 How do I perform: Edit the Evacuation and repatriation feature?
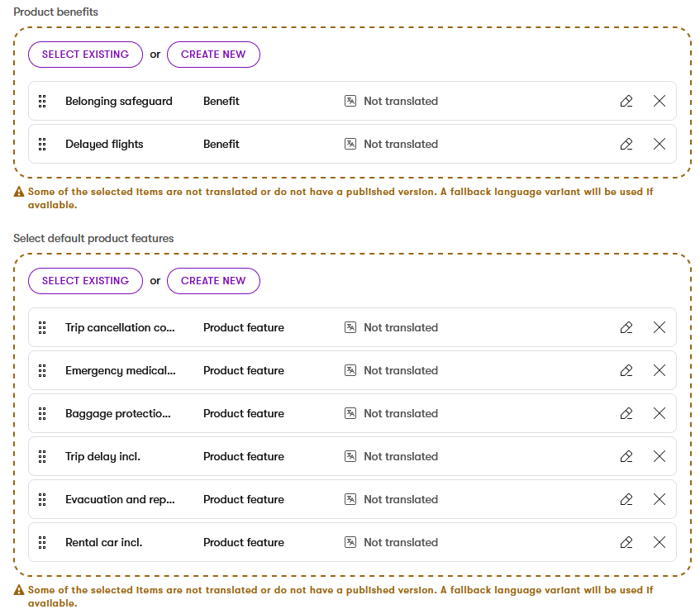(626, 499)
